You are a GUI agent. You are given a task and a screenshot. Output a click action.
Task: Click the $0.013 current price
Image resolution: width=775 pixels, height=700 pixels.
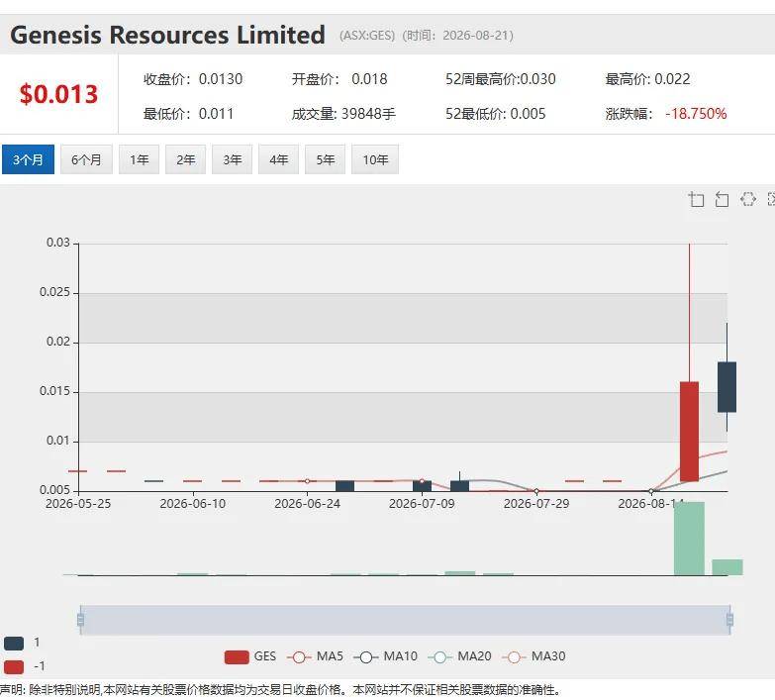[x=58, y=94]
